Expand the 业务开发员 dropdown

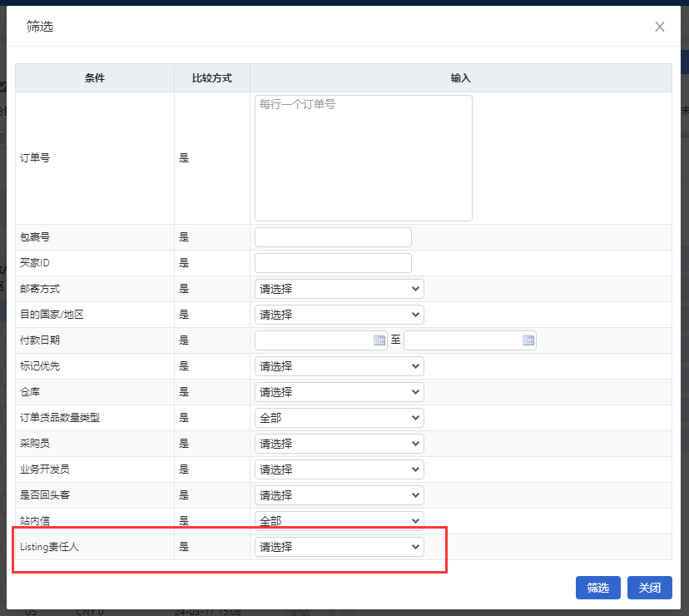point(339,469)
